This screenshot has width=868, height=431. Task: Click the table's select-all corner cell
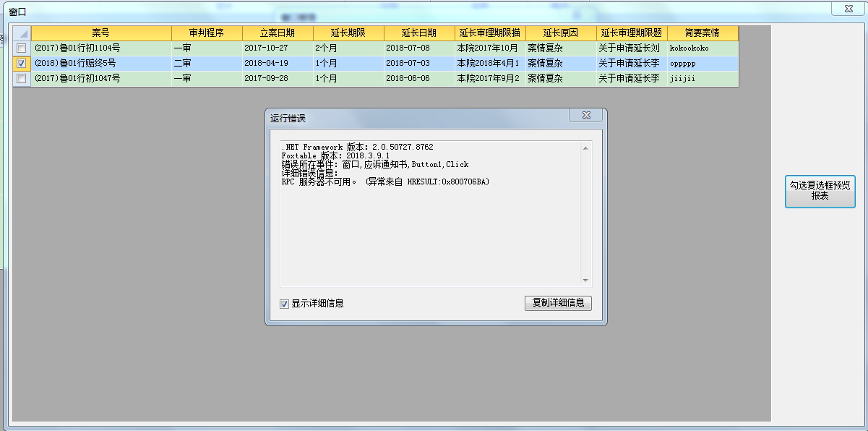(22, 33)
